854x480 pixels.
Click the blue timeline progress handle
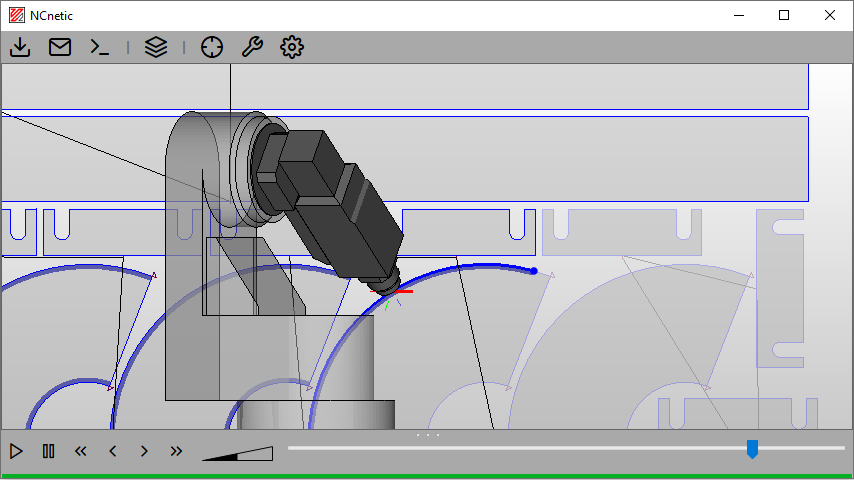pos(752,449)
